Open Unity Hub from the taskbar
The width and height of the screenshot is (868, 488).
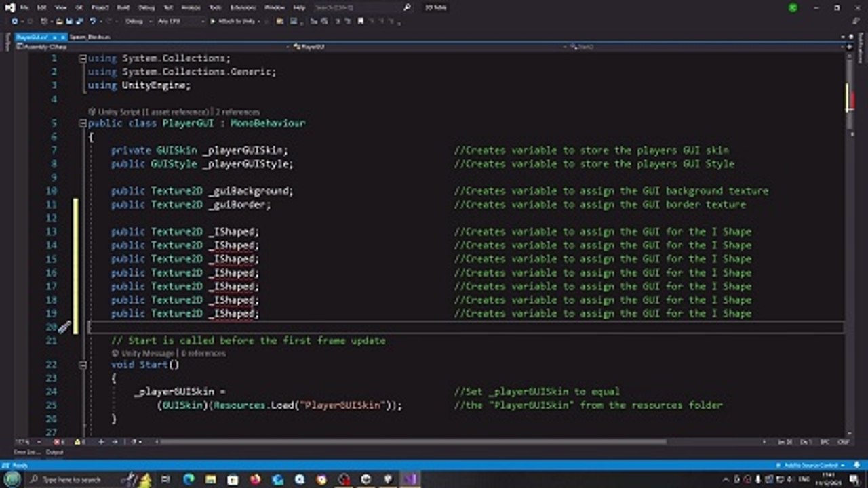[x=366, y=479]
